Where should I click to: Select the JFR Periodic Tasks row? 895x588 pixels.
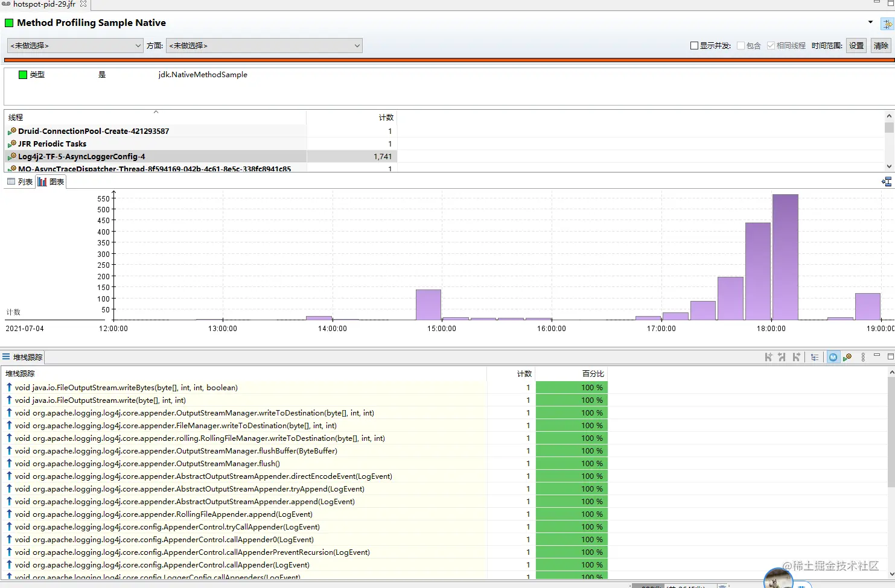pyautogui.click(x=201, y=144)
